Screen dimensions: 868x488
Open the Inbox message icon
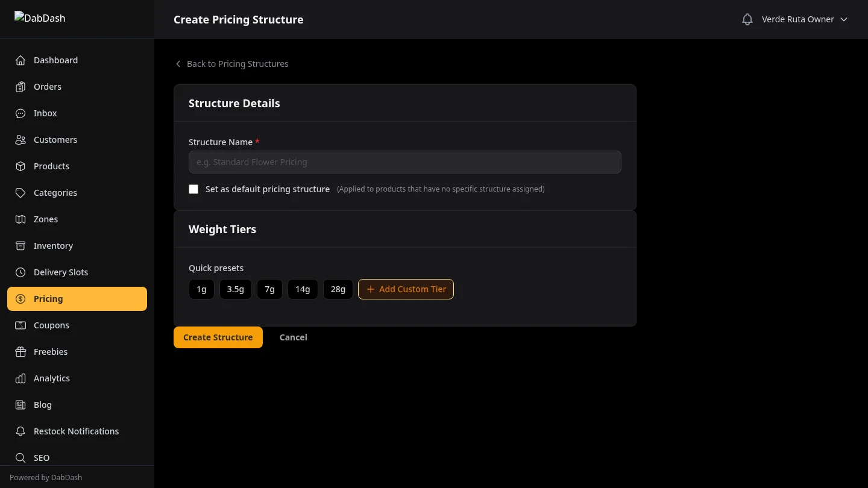pos(20,113)
